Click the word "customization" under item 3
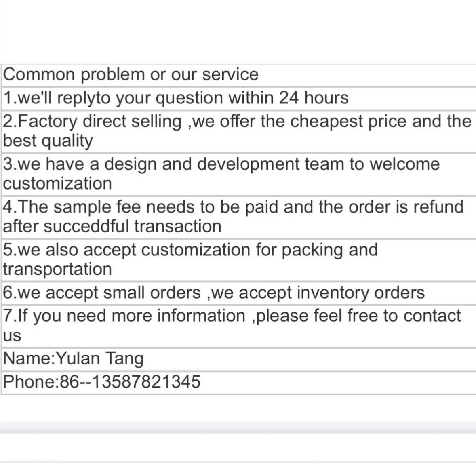The height and width of the screenshot is (476, 476). click(57, 184)
